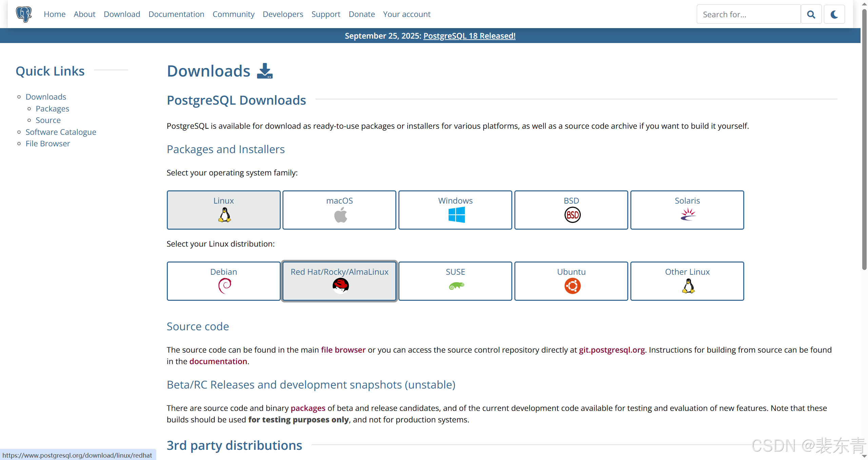Screen dimensions: 868x460
Task: Open the About menu item
Action: click(84, 14)
